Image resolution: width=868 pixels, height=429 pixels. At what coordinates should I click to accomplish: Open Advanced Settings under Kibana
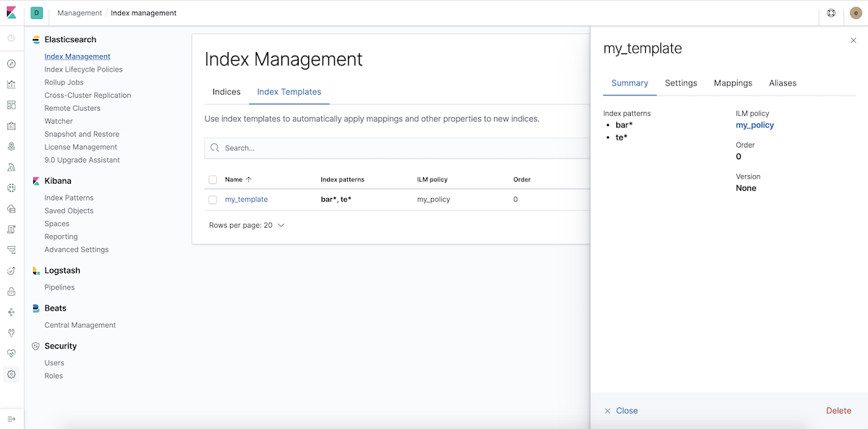click(x=76, y=250)
